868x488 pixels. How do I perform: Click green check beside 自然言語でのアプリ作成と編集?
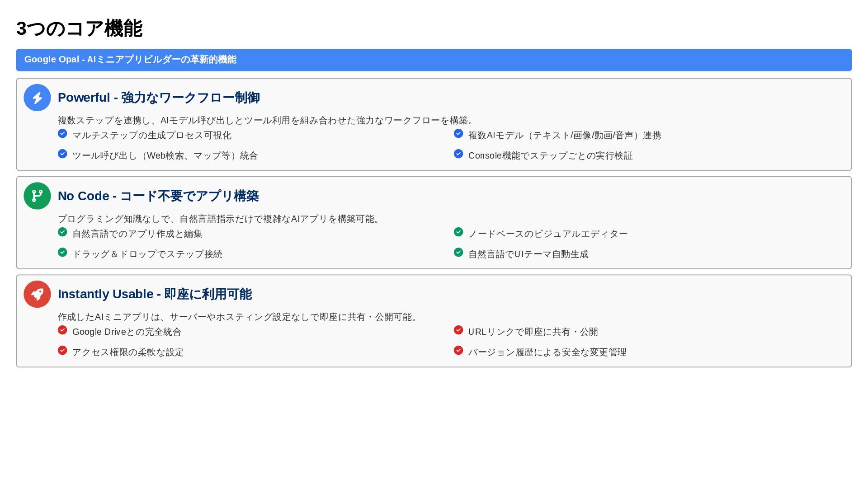pyautogui.click(x=62, y=232)
